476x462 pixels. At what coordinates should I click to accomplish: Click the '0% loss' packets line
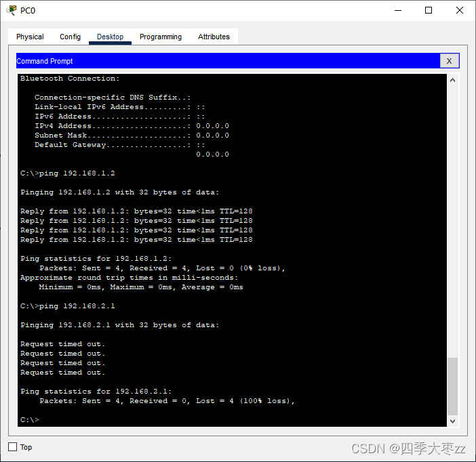(x=163, y=268)
